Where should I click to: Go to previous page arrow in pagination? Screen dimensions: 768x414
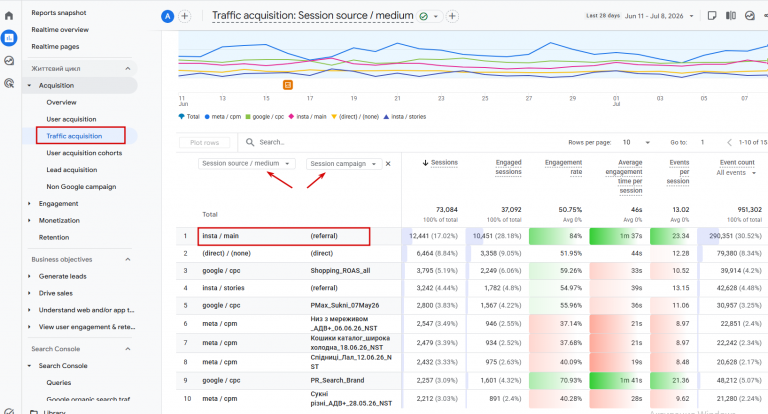click(729, 142)
